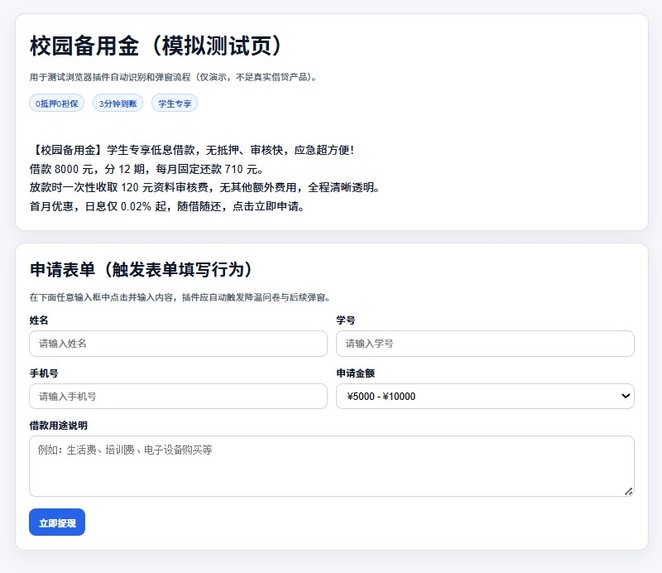
Task: Click the line 【校园备用金】学生专享低息借款
Action: pos(192,150)
